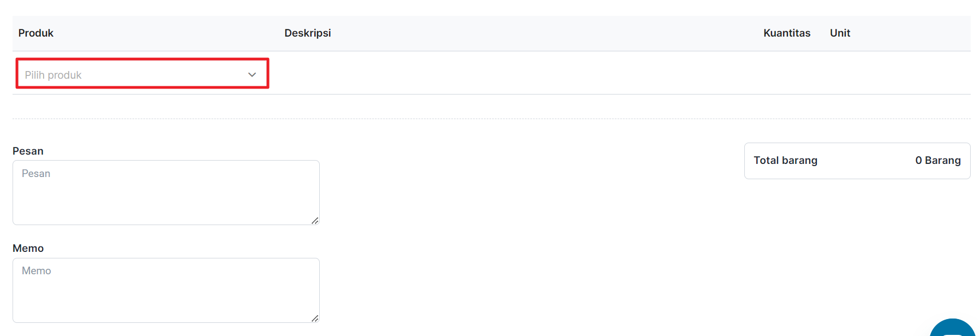Click the Pesan box resize handle
Image resolution: width=980 pixels, height=336 pixels.
tap(315, 220)
